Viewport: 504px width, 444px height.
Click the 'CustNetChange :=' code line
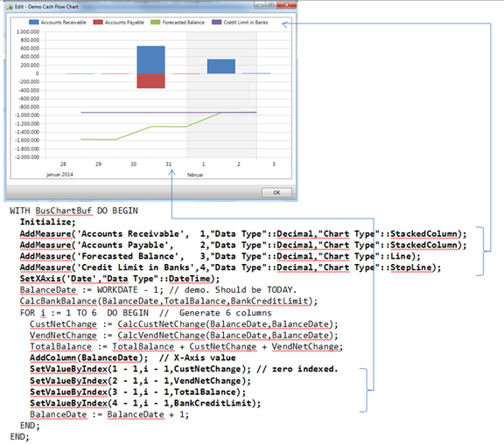point(184,324)
